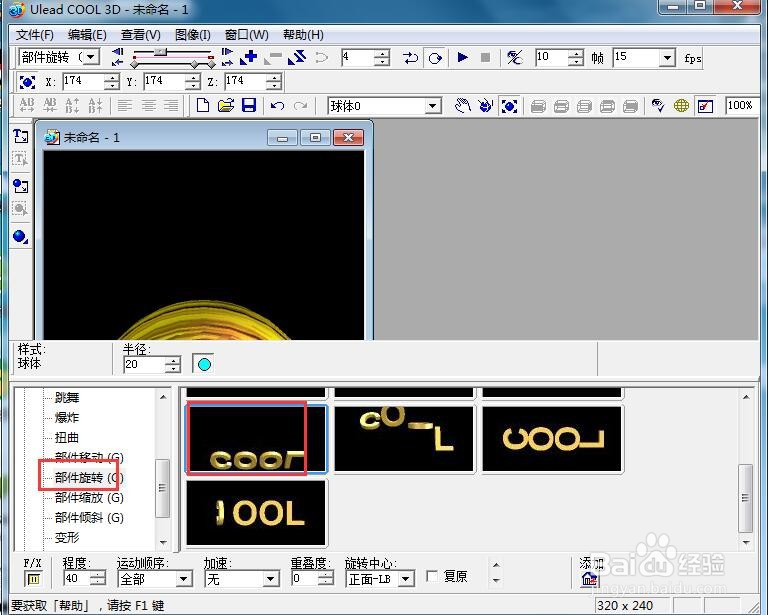Select 扭曲 in the effects tree

tap(67, 438)
